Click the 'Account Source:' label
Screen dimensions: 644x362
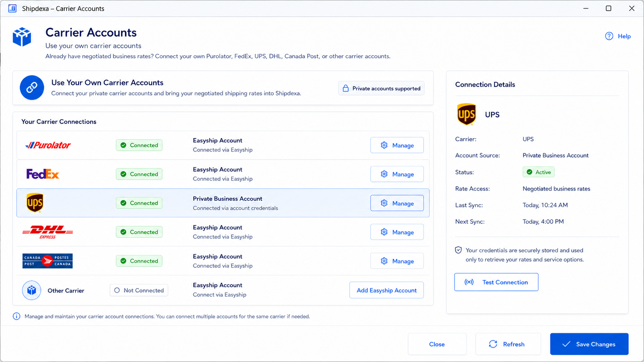point(478,155)
